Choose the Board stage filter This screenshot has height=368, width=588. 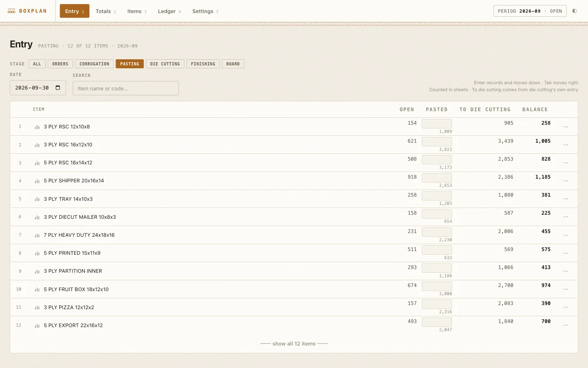click(233, 64)
